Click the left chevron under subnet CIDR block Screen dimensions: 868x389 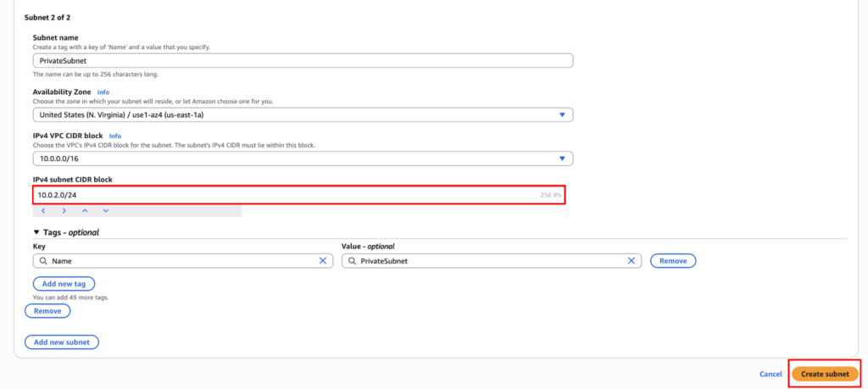click(43, 210)
